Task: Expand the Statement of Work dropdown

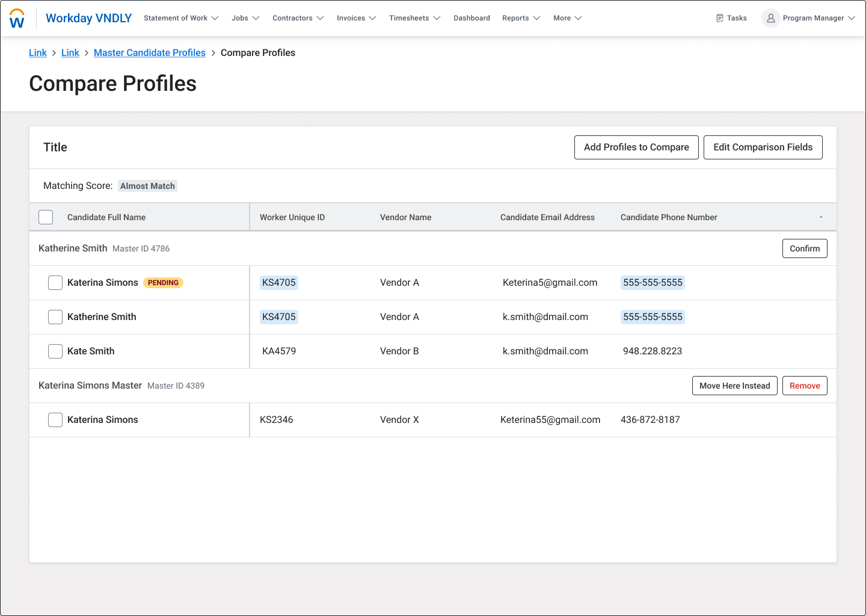Action: tap(181, 18)
